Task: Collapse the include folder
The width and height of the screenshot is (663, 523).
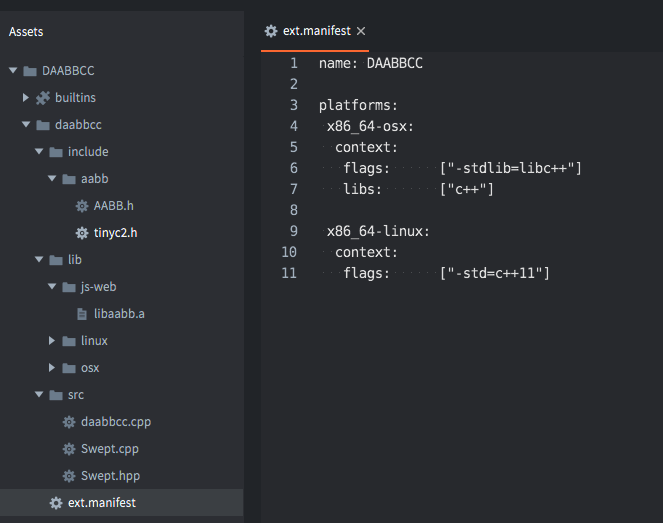Action: (x=39, y=151)
